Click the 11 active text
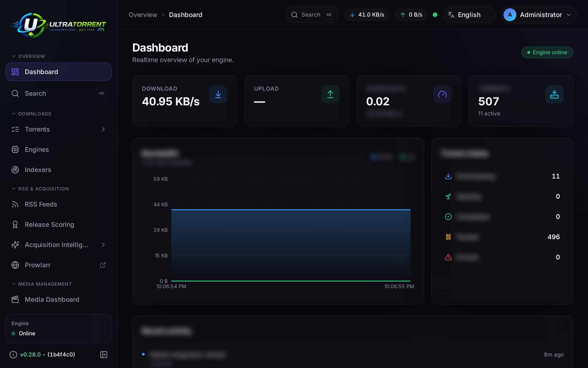The width and height of the screenshot is (588, 368). [x=489, y=113]
